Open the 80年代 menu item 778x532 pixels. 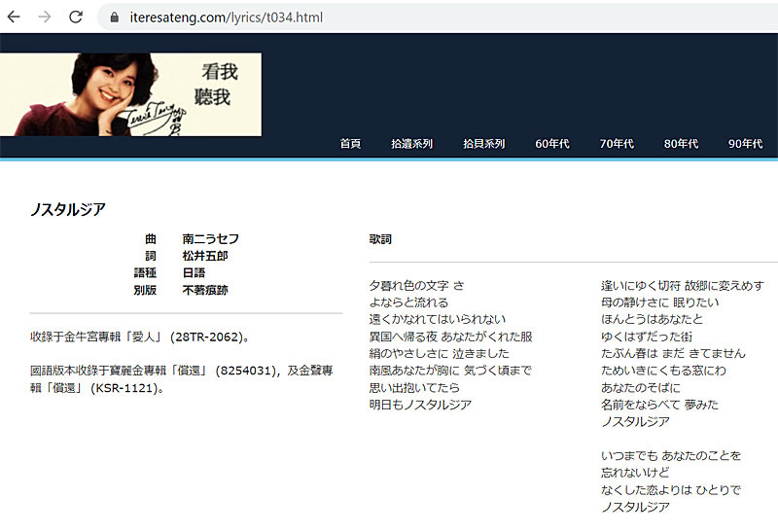682,143
